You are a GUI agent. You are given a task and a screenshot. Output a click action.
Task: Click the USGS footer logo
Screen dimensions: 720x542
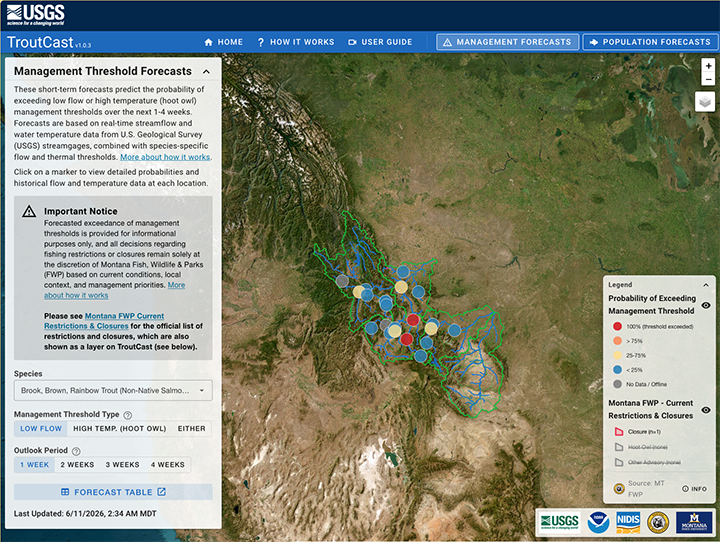click(559, 522)
